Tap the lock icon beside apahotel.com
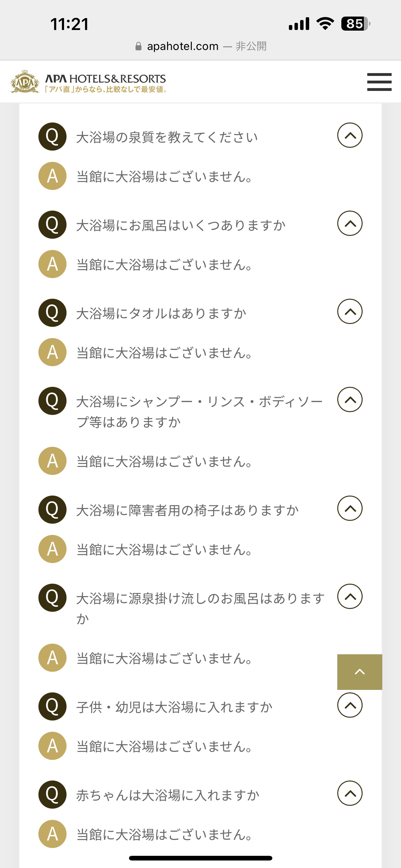The width and height of the screenshot is (401, 868). 138,46
